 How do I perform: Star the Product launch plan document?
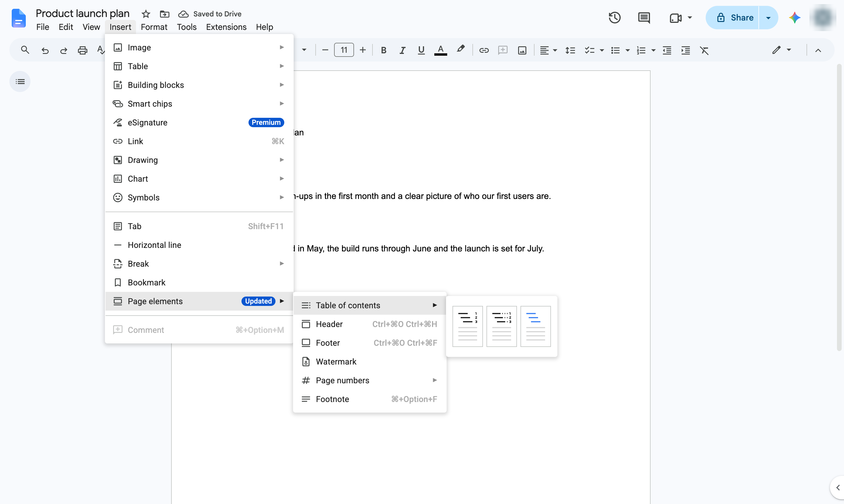pyautogui.click(x=146, y=14)
